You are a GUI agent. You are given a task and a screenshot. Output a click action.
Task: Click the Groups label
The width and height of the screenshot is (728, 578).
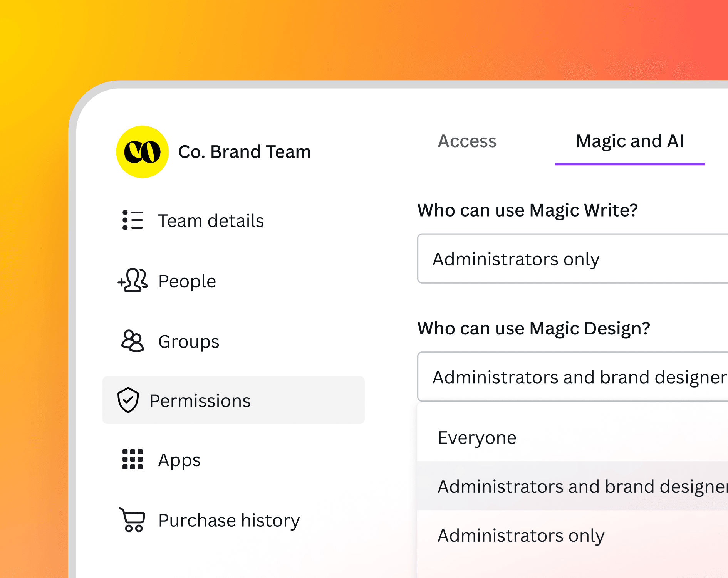(188, 341)
